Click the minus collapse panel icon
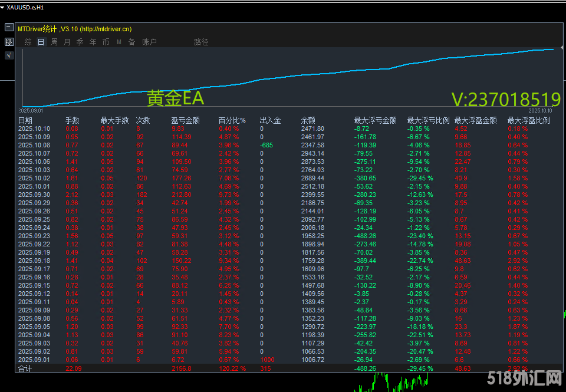Image resolution: width=566 pixels, height=392 pixels. click(9, 27)
